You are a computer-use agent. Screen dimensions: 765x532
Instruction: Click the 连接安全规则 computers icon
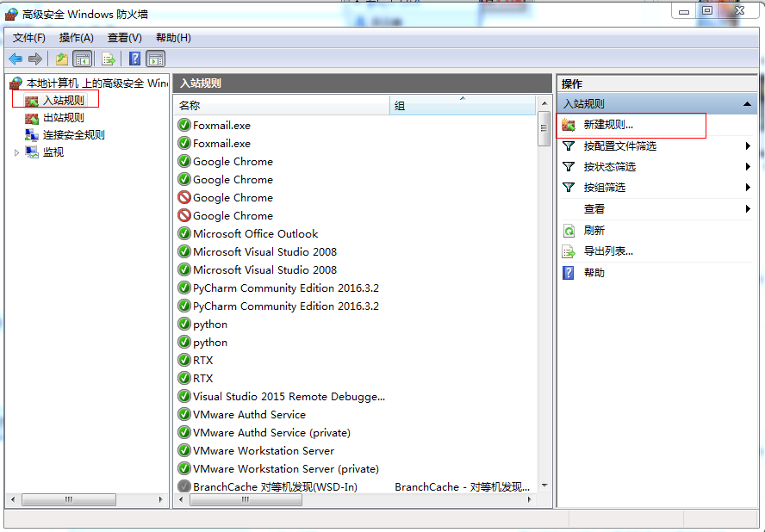32,135
